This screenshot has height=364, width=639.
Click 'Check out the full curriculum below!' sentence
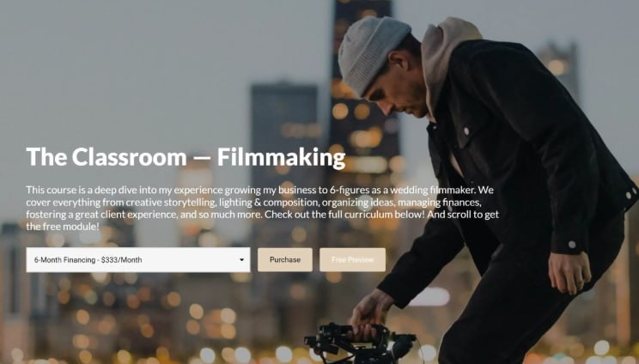344,214
